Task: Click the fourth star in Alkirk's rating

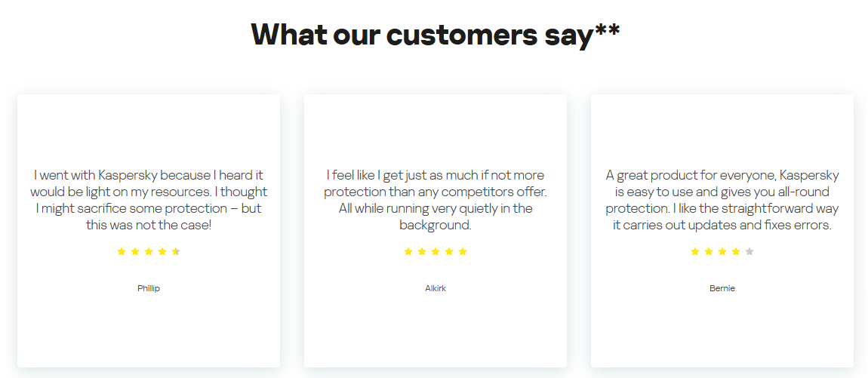Action: point(449,252)
